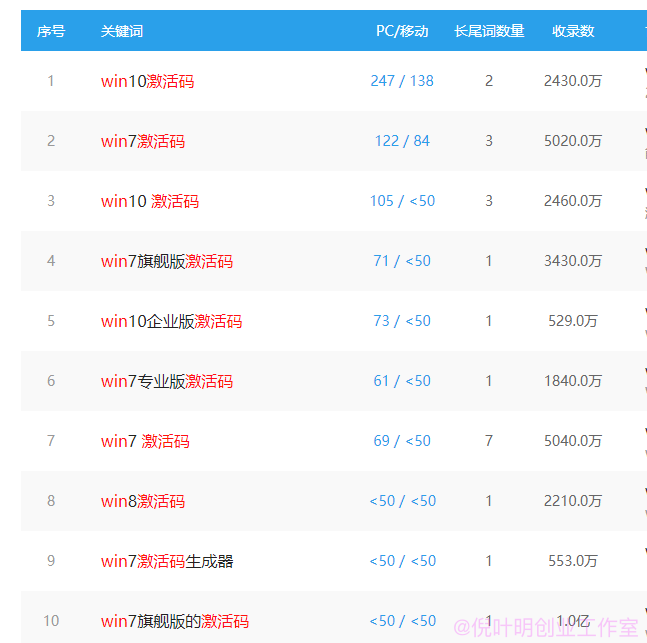Click <50 / <50 index in win7旗舰版的激活码 row
The width and height of the screenshot is (647, 643).
tap(402, 621)
